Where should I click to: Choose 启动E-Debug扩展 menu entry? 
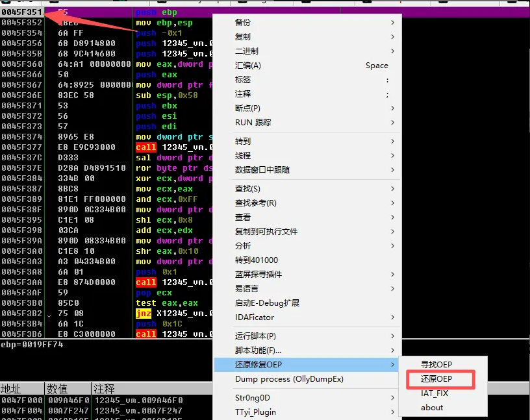click(307, 303)
